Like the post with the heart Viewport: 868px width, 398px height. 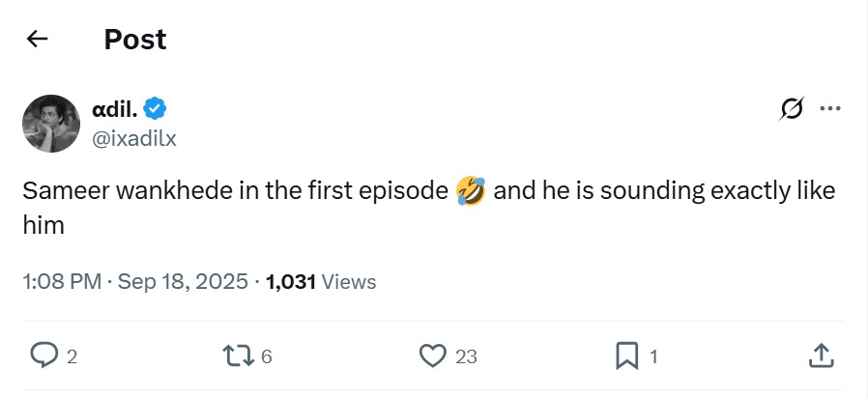[433, 356]
